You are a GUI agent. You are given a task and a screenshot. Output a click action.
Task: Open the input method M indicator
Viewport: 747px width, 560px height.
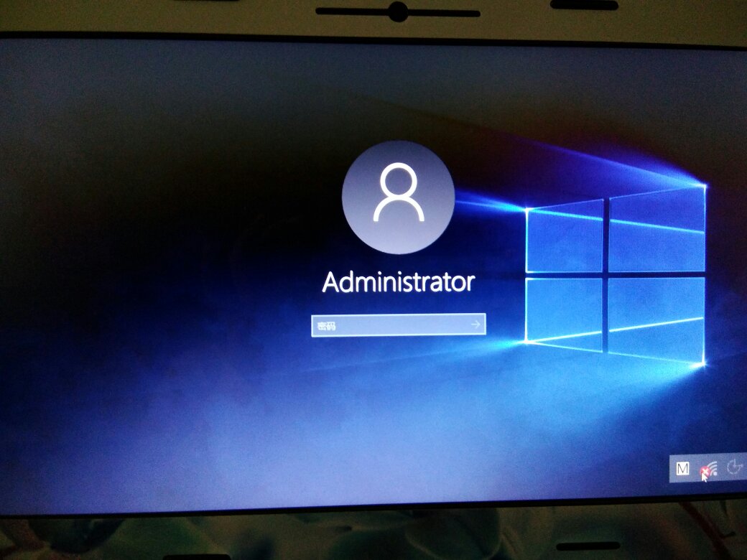[x=682, y=468]
